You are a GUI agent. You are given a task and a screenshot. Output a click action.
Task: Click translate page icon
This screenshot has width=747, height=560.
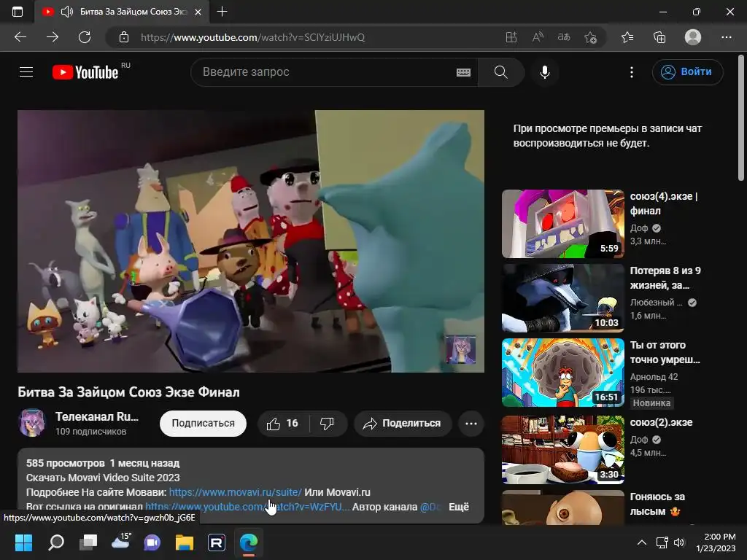[x=564, y=37]
